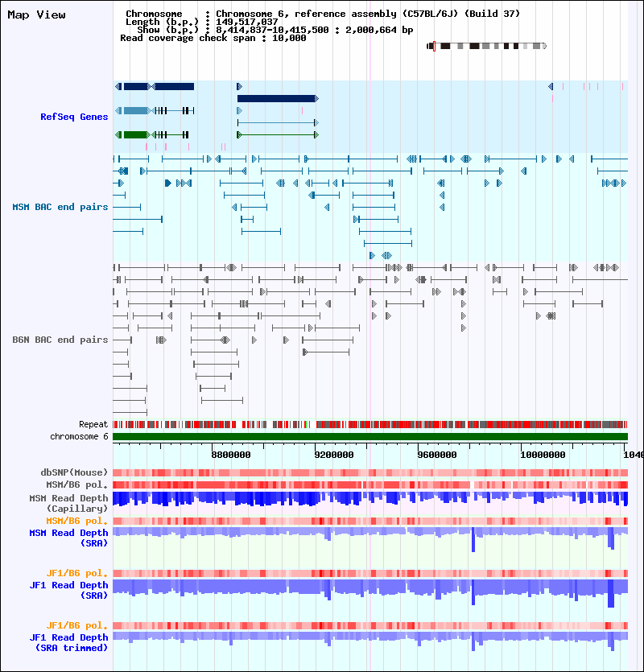Screen dimensions: 644x672
Task: Click the 'Map View' heading
Action: click(x=37, y=15)
